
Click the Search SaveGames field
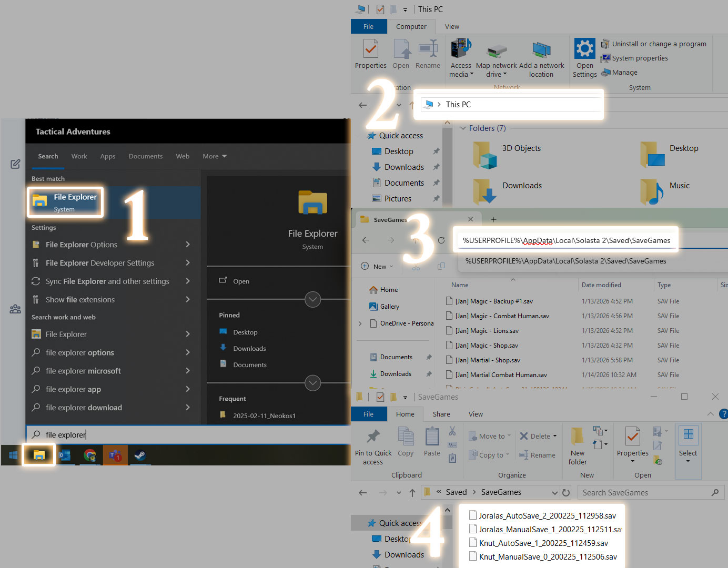click(x=645, y=493)
